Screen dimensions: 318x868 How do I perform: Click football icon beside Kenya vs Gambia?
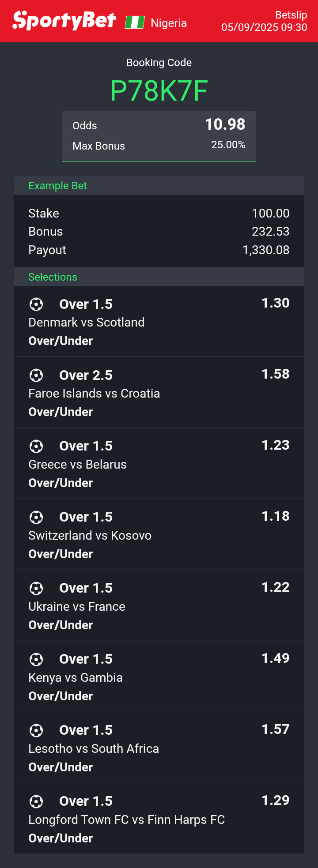coord(36,659)
